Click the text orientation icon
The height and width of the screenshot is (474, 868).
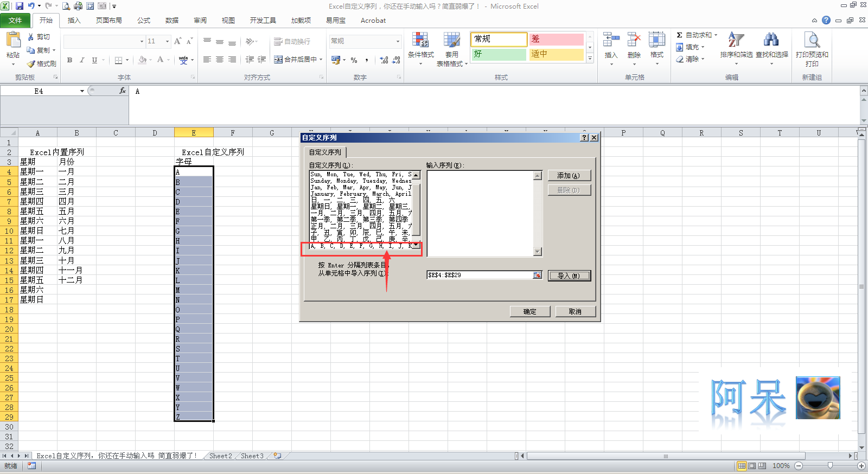click(x=250, y=41)
